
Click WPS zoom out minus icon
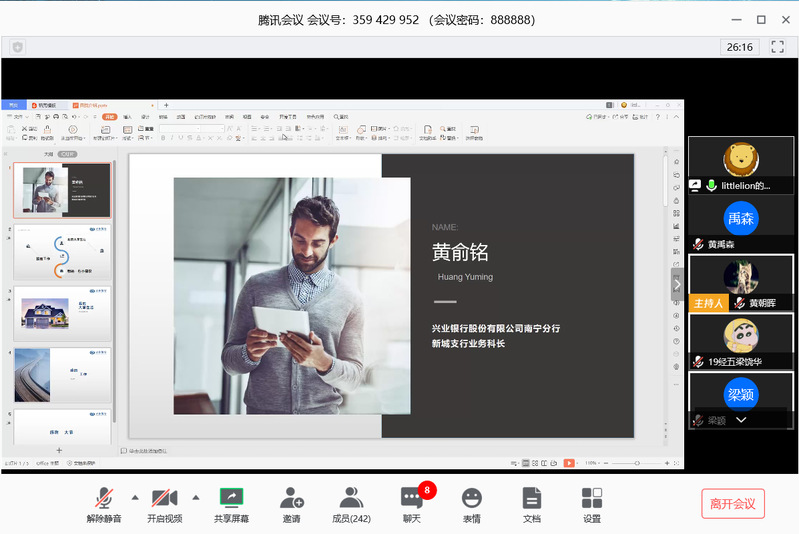(x=606, y=463)
